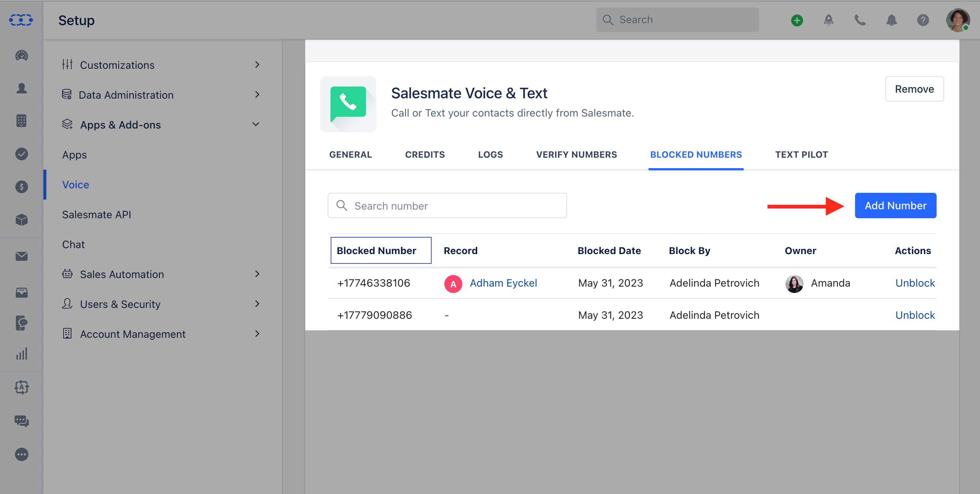
Task: Open the text conversations icon in sidebar
Action: (22, 323)
